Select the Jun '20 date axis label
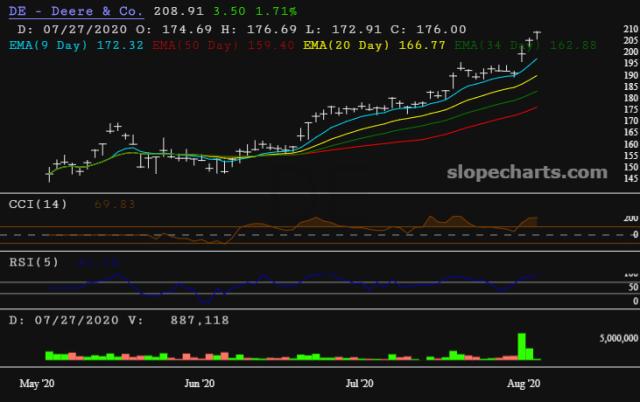The image size is (640, 402). tap(200, 383)
